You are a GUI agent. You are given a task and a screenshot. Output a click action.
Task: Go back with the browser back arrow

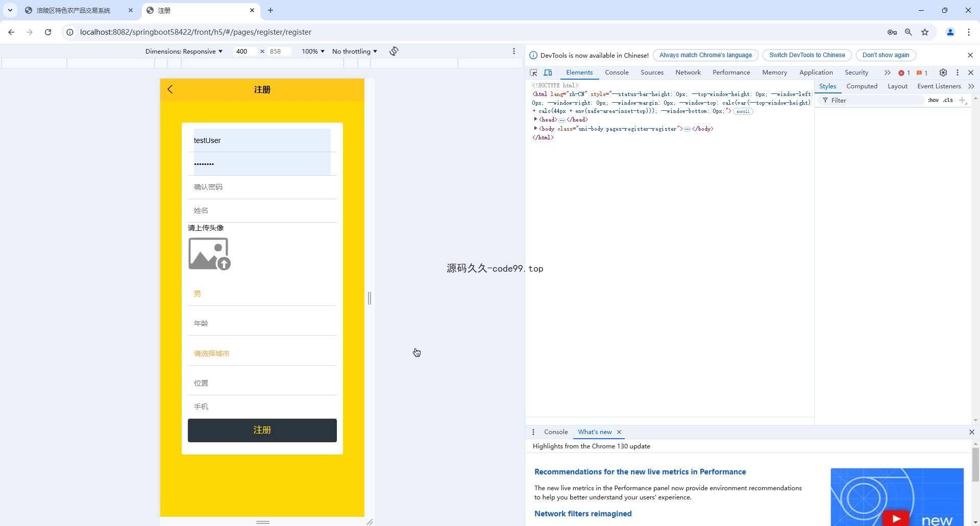[11, 32]
